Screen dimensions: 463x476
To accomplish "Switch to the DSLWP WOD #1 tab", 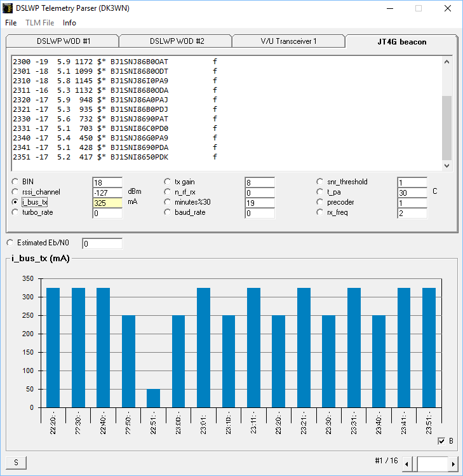I will pos(64,41).
